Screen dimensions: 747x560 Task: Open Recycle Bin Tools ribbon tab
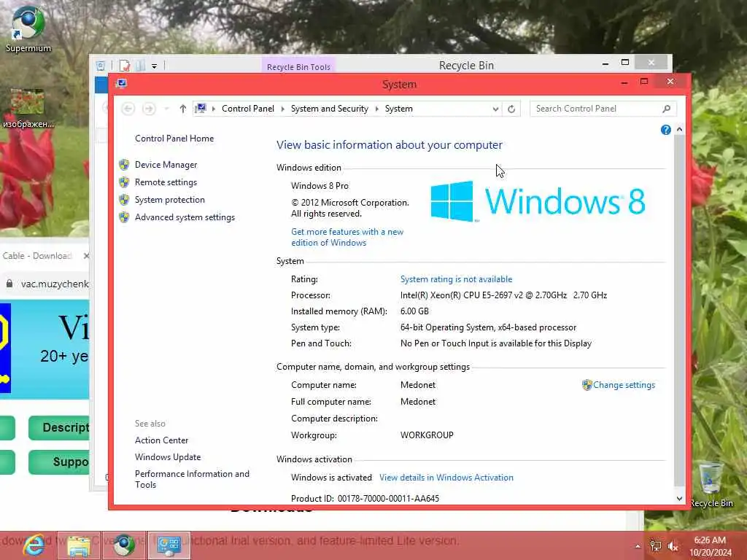click(x=298, y=67)
